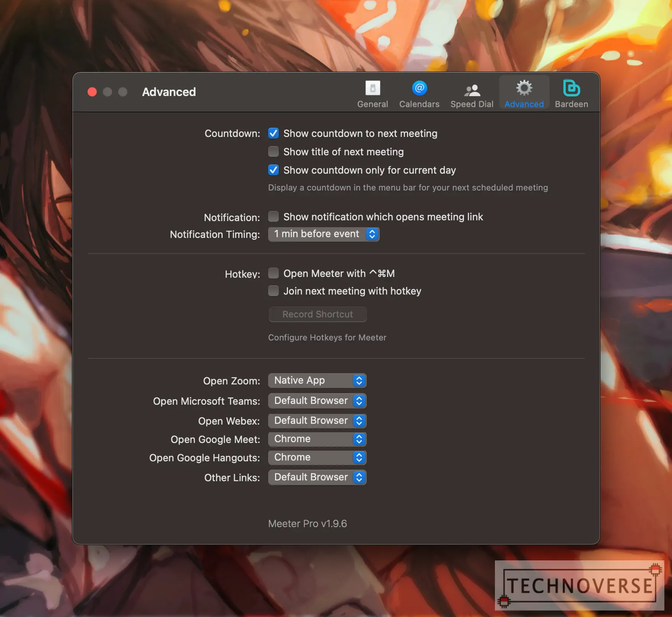Enable notification which opens meeting link
The width and height of the screenshot is (672, 617).
tap(273, 217)
